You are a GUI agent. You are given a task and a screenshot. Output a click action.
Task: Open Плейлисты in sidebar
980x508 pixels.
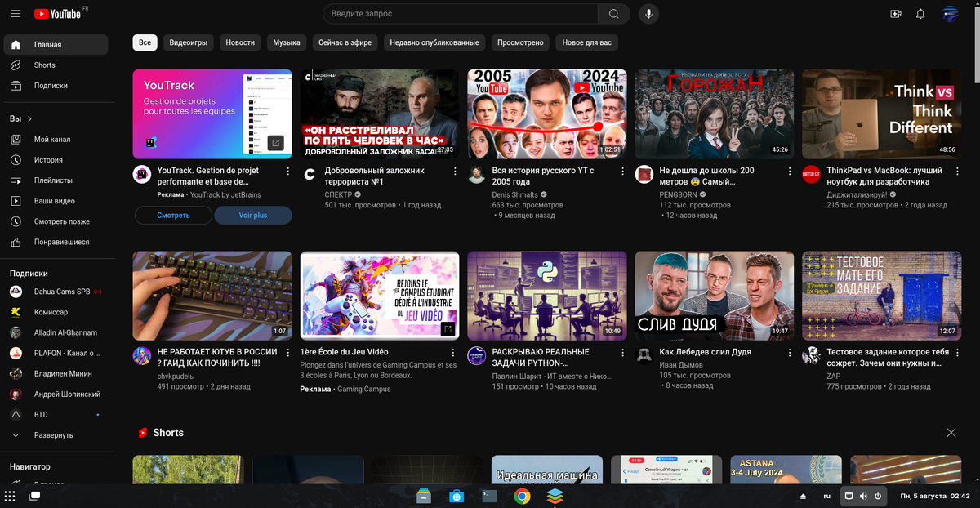click(56, 180)
